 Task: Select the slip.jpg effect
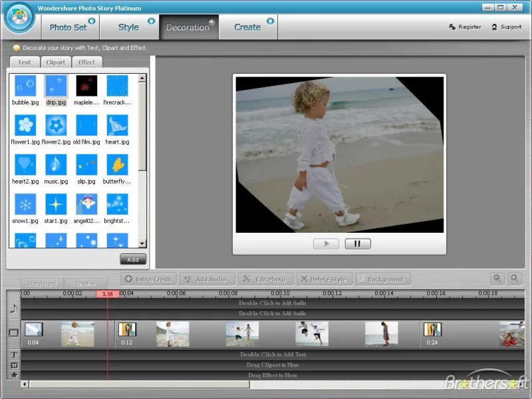[86, 165]
